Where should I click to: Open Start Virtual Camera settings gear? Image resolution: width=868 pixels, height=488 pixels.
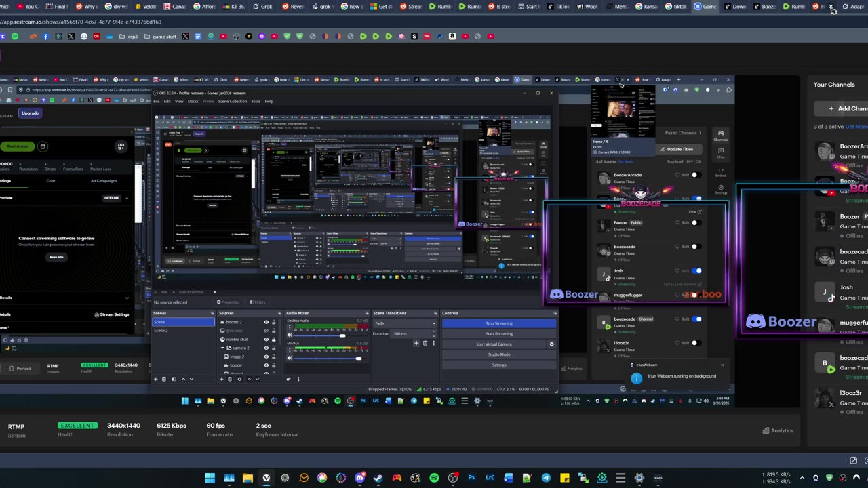pyautogui.click(x=551, y=344)
